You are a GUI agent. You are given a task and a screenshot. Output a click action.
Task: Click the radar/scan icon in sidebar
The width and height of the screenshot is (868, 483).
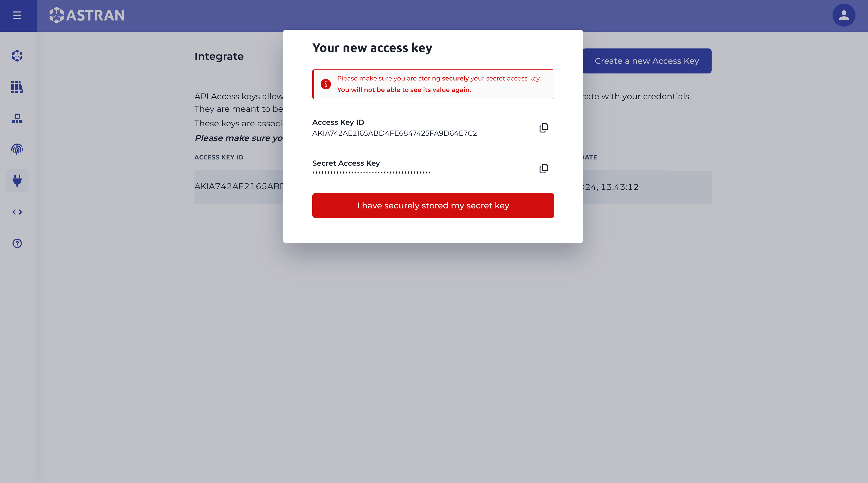point(17,149)
